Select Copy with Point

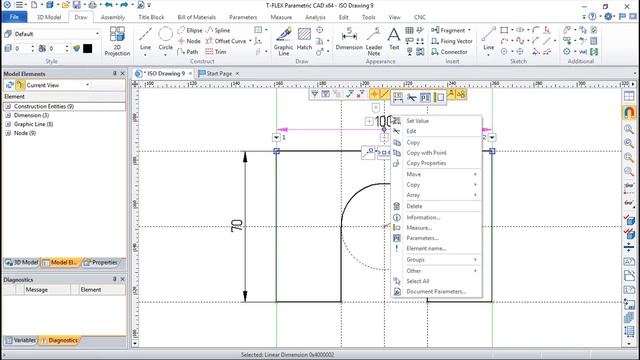click(x=436, y=153)
